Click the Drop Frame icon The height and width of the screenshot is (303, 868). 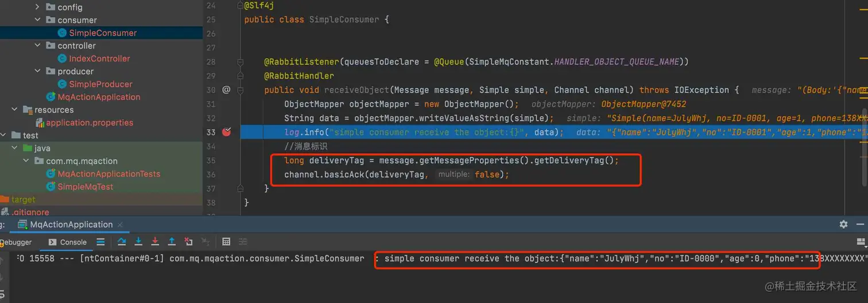tap(188, 242)
